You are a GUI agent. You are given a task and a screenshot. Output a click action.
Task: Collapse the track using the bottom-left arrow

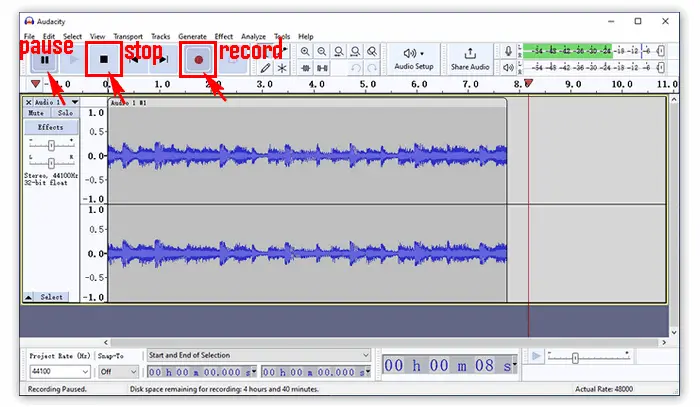(x=28, y=297)
